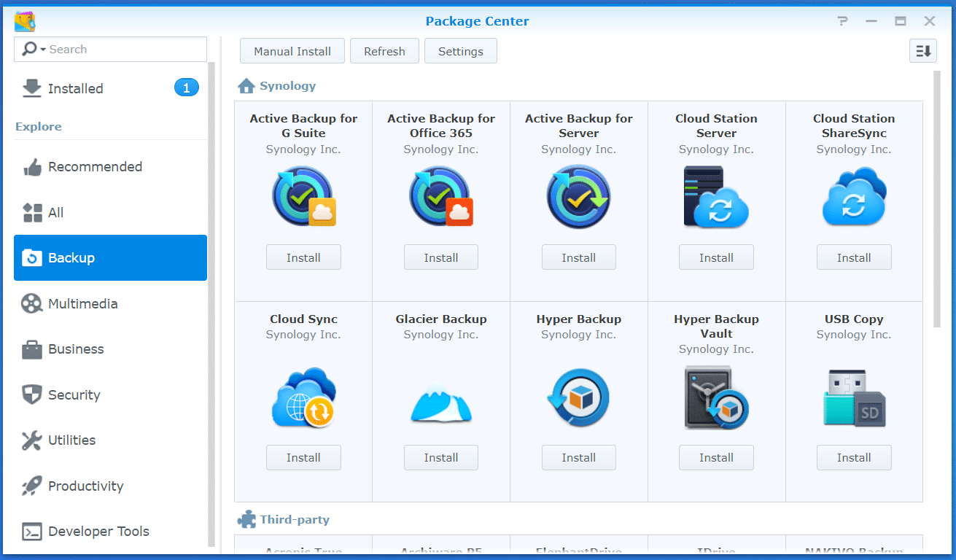Open Package Center Settings
This screenshot has height=560, width=956.
coord(460,52)
